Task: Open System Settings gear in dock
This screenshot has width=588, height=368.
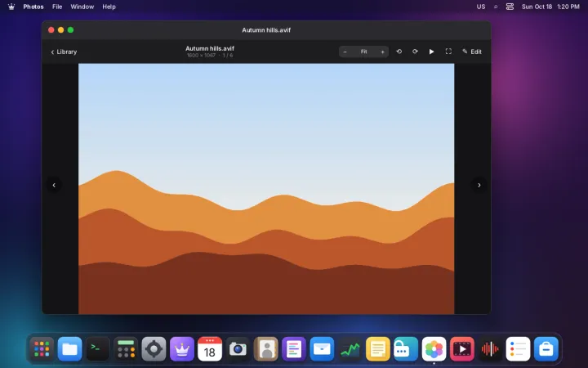Action: pos(154,349)
